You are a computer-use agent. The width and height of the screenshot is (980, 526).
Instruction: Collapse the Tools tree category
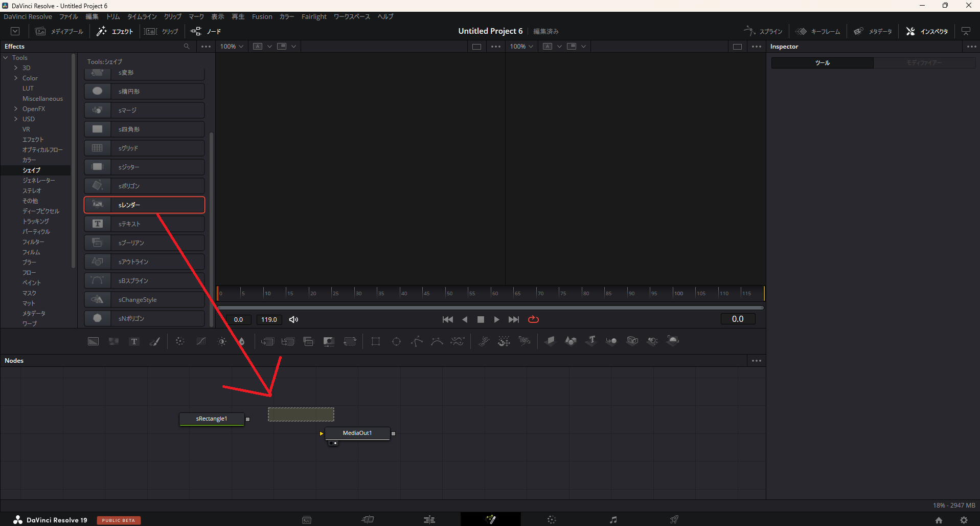tap(6, 58)
